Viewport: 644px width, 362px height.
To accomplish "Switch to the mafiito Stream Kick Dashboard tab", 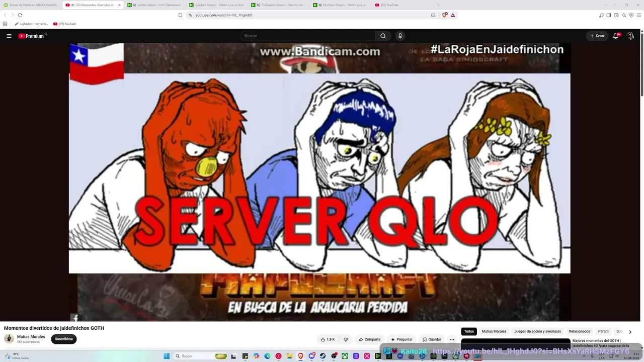I will pos(155,5).
